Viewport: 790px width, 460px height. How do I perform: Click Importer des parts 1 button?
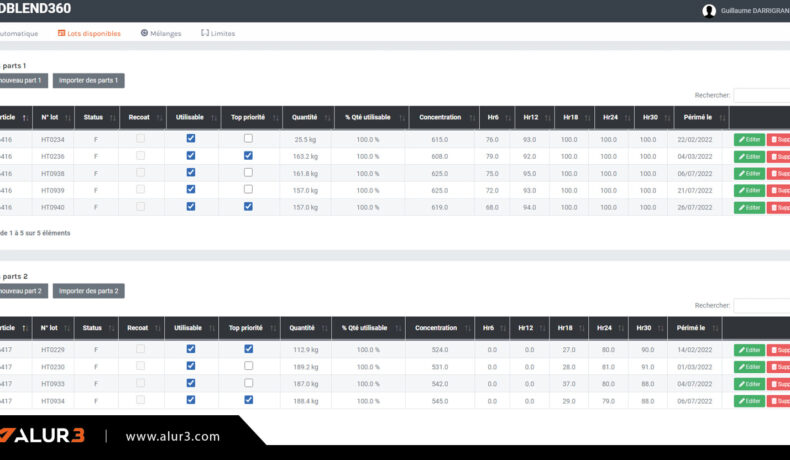click(89, 81)
